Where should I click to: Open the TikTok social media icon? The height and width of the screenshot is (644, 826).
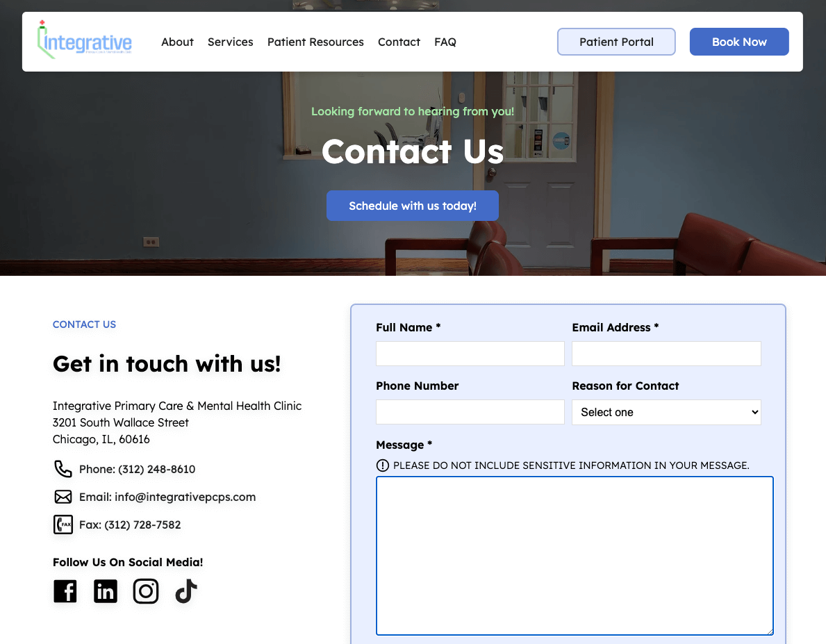coord(186,591)
